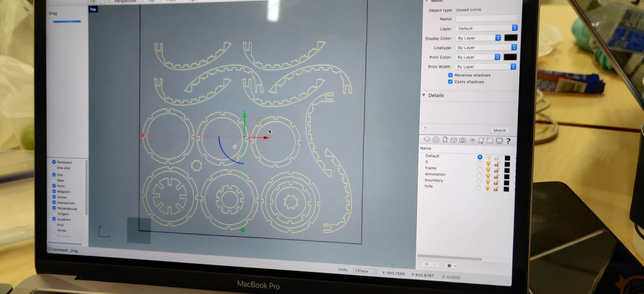Click the Print Color black swatch

510,57
